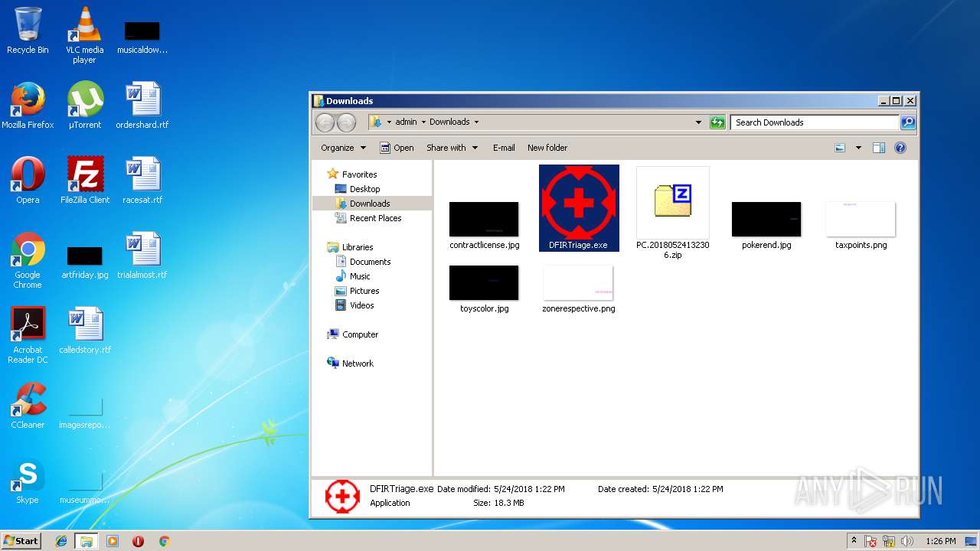Launch Chrome from the taskbar
The width and height of the screenshot is (980, 551).
coord(164,541)
